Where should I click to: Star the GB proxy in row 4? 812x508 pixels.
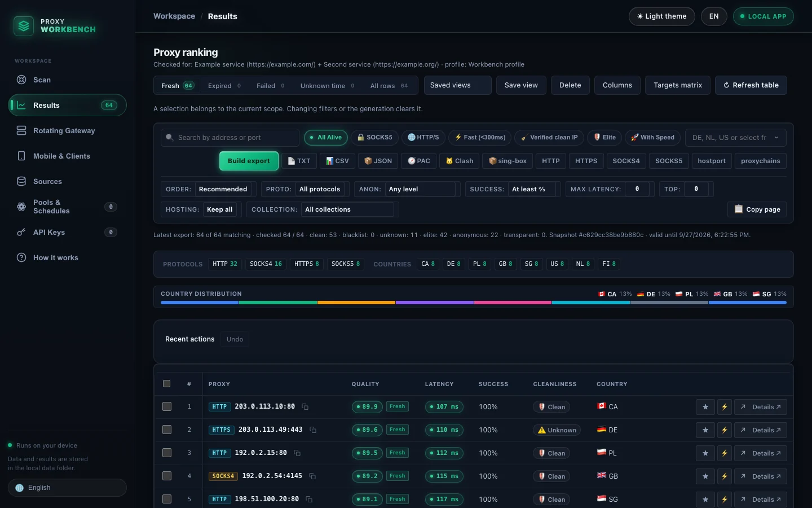pos(705,476)
